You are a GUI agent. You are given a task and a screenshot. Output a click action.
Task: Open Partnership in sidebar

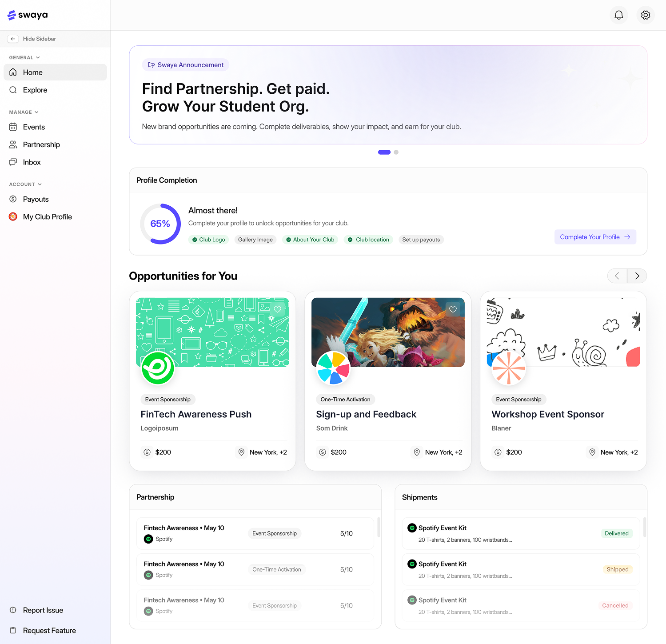click(55, 144)
